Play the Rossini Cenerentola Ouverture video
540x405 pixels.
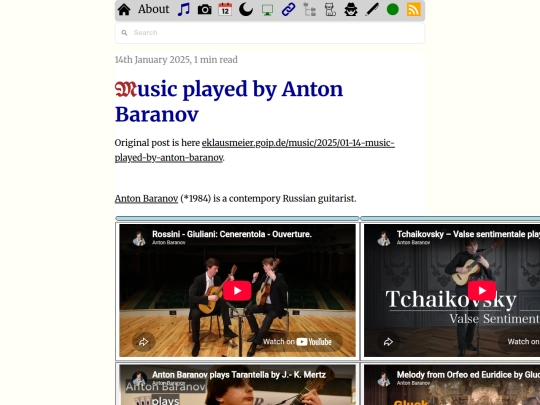(x=237, y=291)
